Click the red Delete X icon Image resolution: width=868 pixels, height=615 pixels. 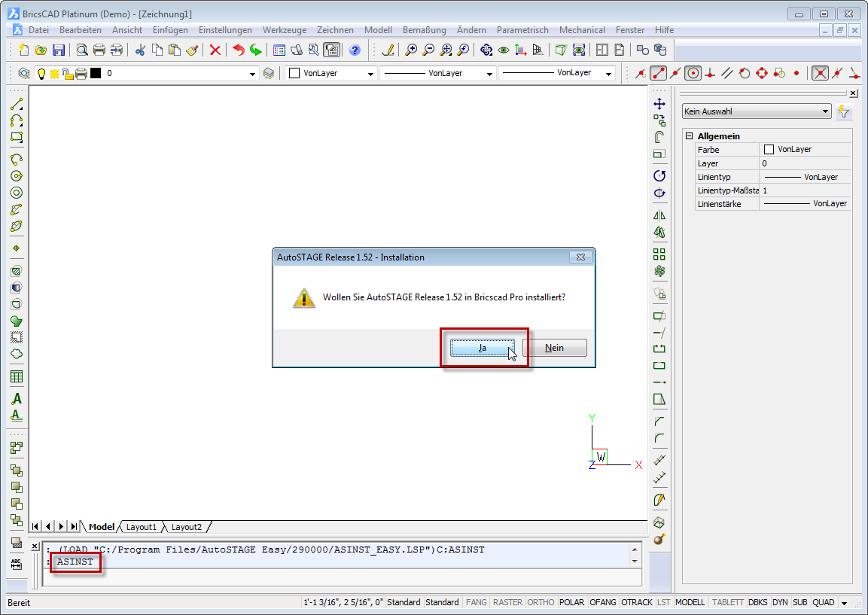coord(215,50)
